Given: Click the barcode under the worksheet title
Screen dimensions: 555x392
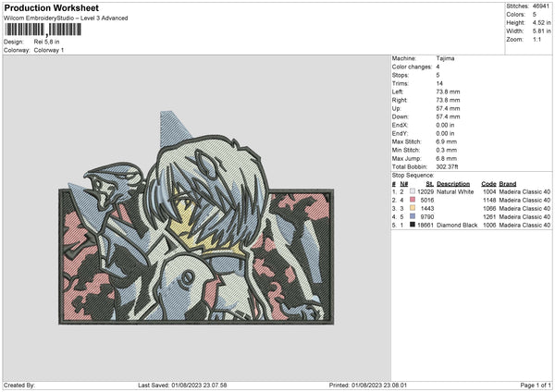Looking at the screenshot, I should pos(43,30).
